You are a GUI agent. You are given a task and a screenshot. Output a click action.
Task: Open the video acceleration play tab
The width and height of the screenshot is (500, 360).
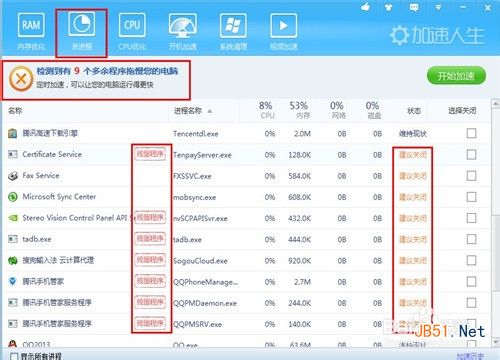(284, 32)
